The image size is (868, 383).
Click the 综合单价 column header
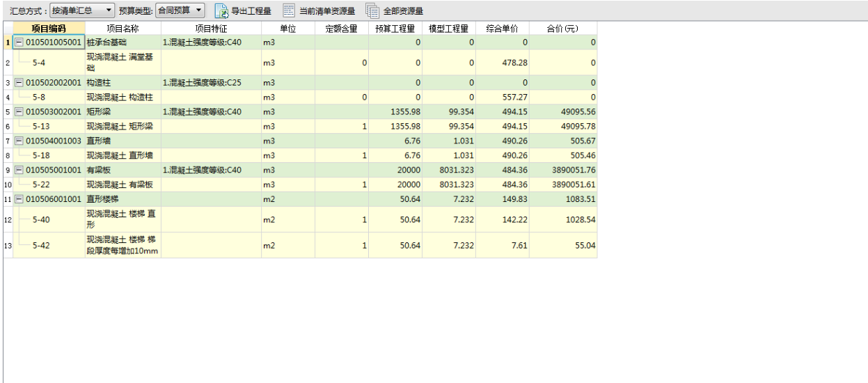point(502,29)
